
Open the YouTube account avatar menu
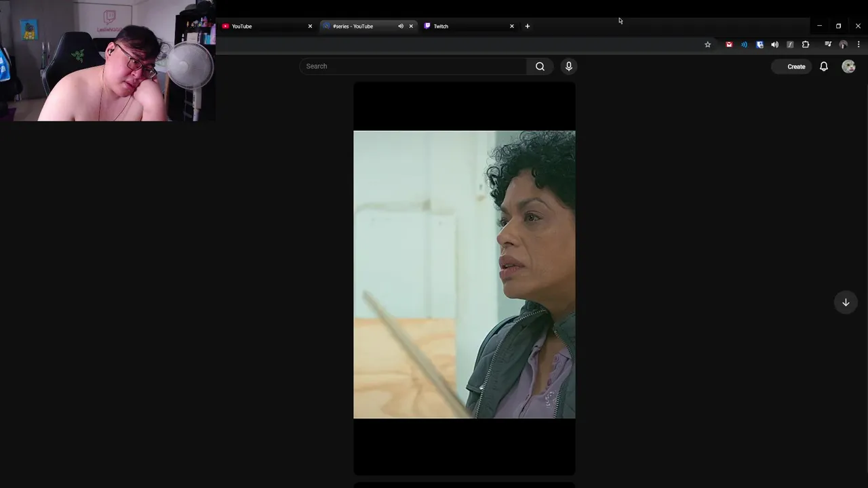[848, 66]
